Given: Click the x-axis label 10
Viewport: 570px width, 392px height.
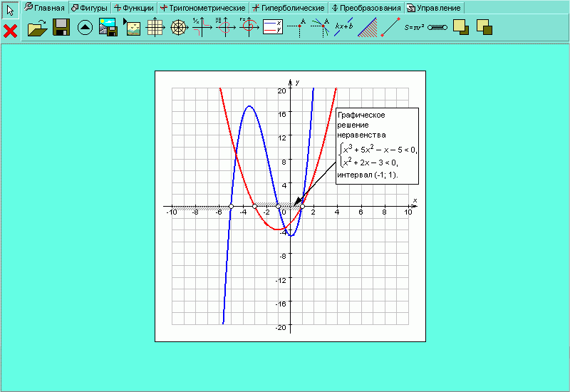Looking at the screenshot, I should [x=408, y=212].
